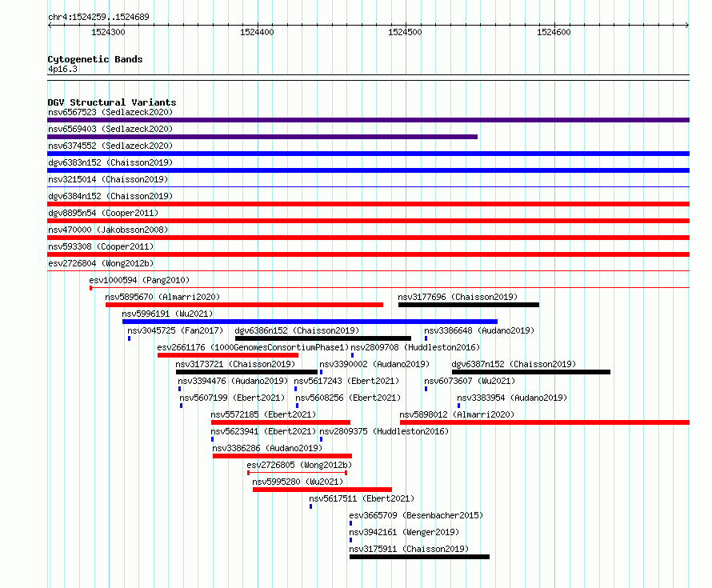The image size is (712, 588).
Task: Click ruler position 1524500
Action: click(405, 32)
